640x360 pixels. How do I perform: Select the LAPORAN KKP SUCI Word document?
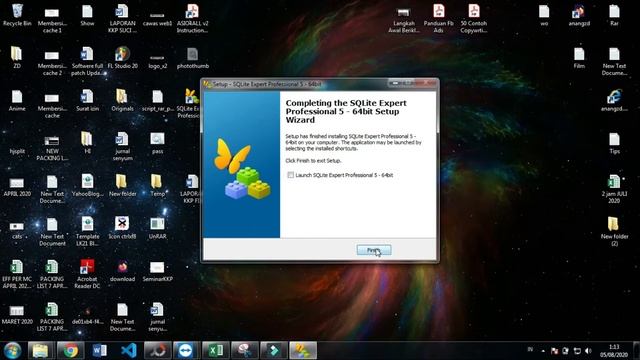[122, 18]
